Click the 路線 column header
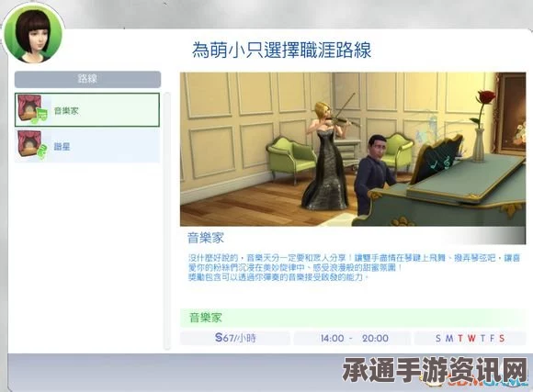The height and width of the screenshot is (392, 533). click(87, 79)
